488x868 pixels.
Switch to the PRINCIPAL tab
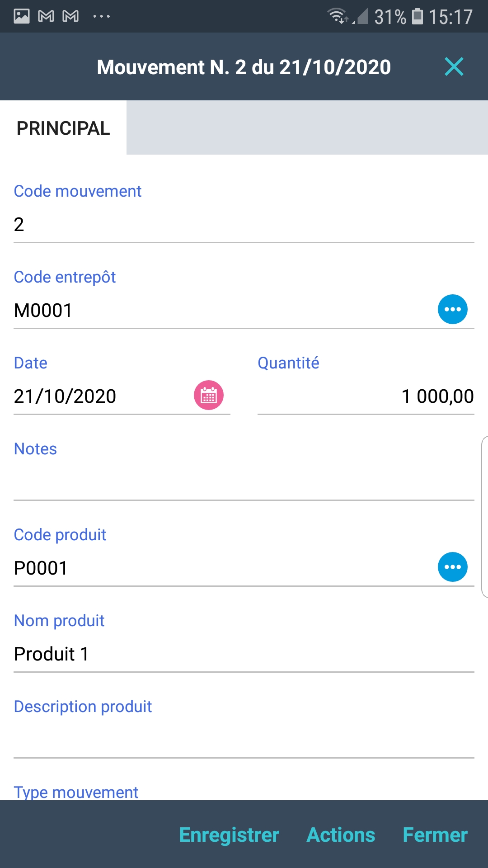click(63, 128)
